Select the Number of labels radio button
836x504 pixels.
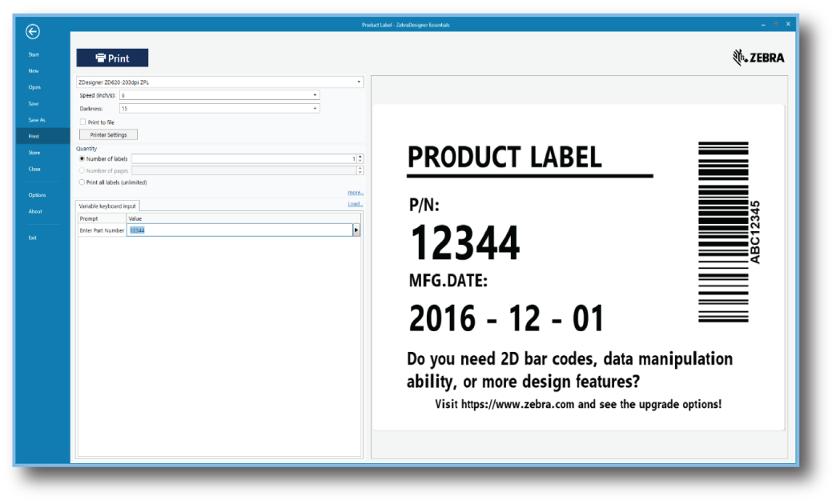81,159
